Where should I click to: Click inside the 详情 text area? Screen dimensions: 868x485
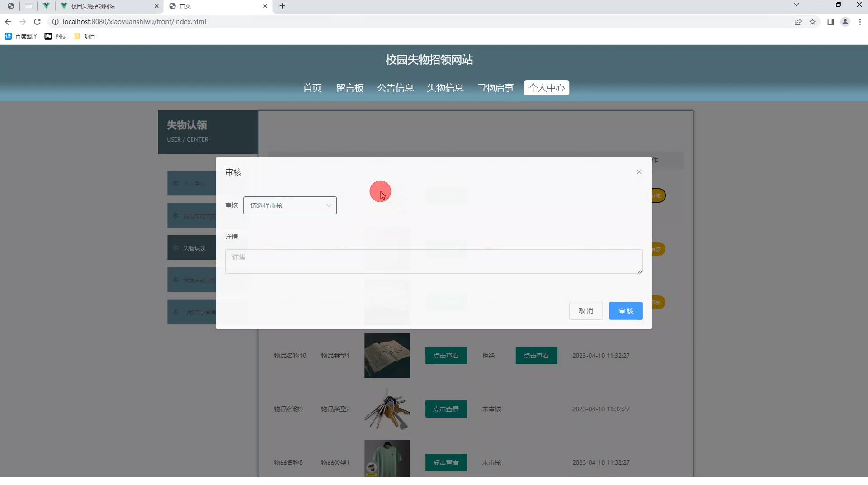coord(433,261)
